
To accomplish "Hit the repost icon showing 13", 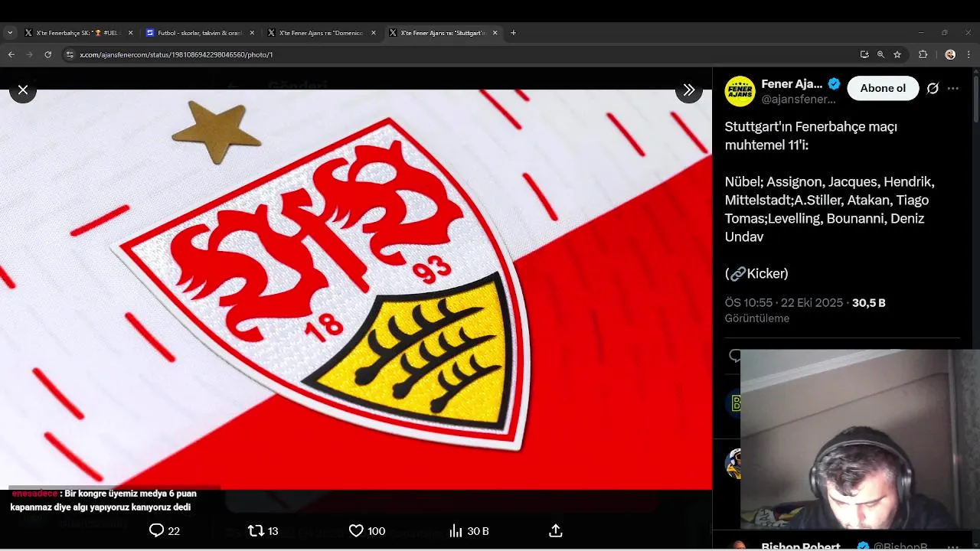I will tap(263, 530).
